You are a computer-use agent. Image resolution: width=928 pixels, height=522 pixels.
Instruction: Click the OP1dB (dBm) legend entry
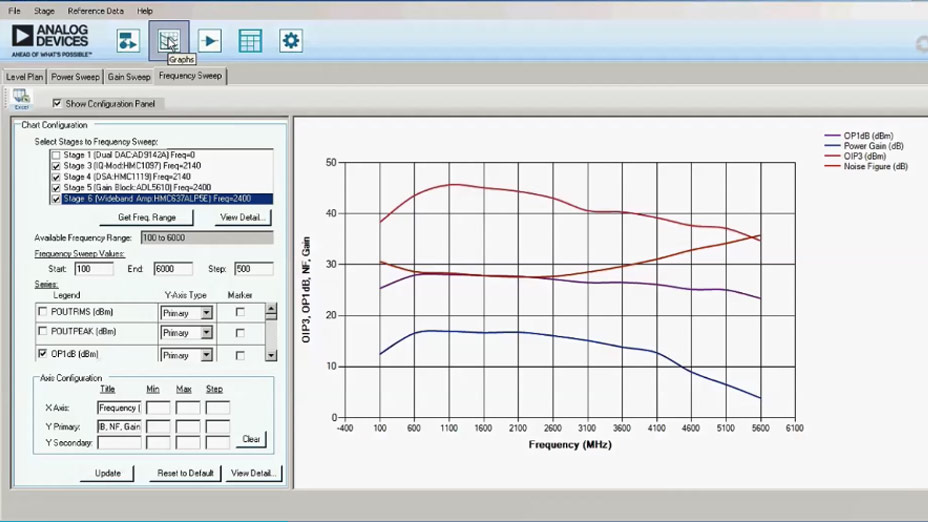click(x=868, y=136)
